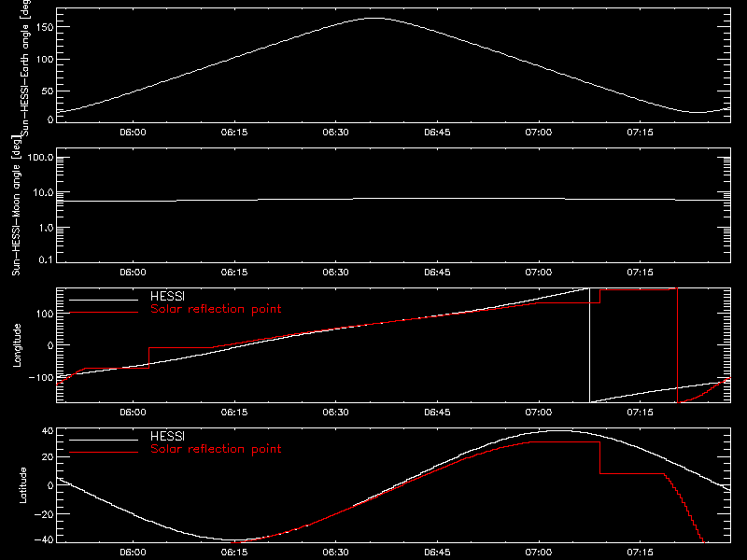Select 06:00 under the Latitude plot
The height and width of the screenshot is (560, 747).
pyautogui.click(x=133, y=552)
